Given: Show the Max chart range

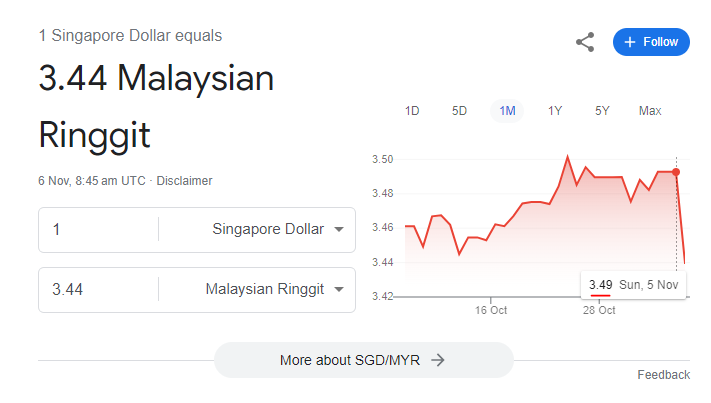Looking at the screenshot, I should tap(650, 111).
